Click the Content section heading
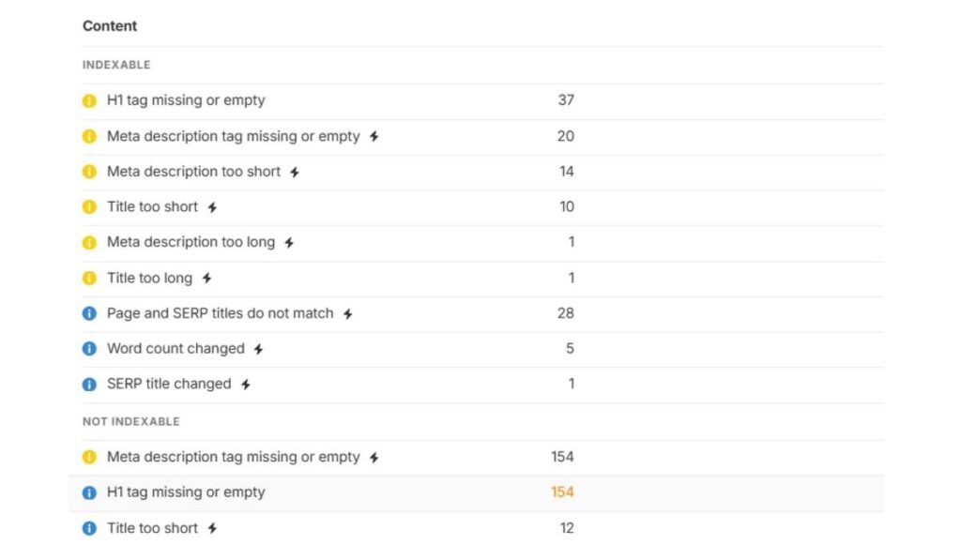The height and width of the screenshot is (560, 961). (x=110, y=26)
